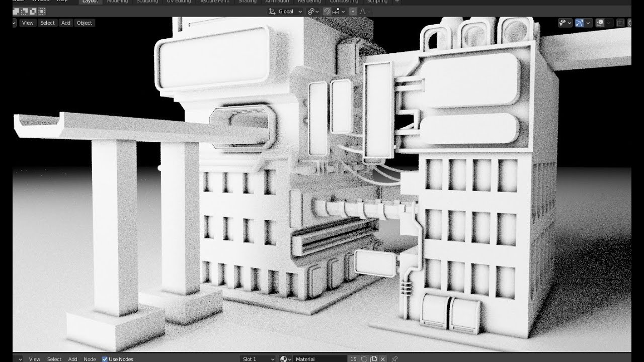Screen dimensions: 644x362
Task: Open the node editor Add menu
Action: click(73, 359)
